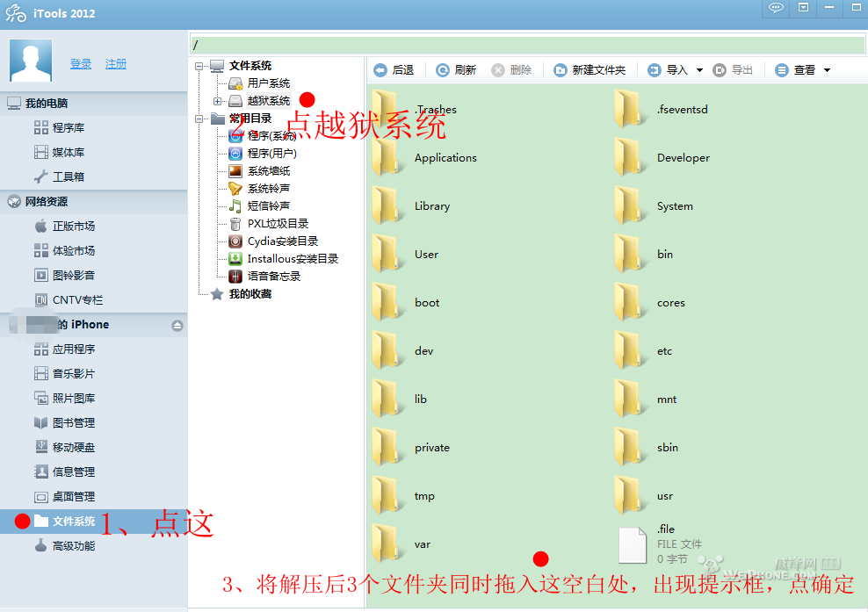Open the title bar dropdown menu icon
Image resolution: width=868 pixels, height=612 pixels.
point(803,7)
